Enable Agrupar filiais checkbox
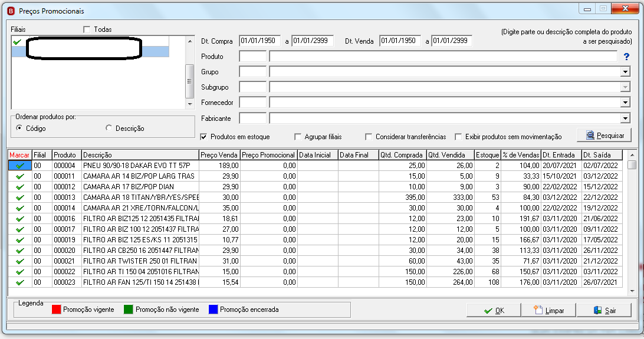Screen dimensions: 644x339 (x=298, y=137)
